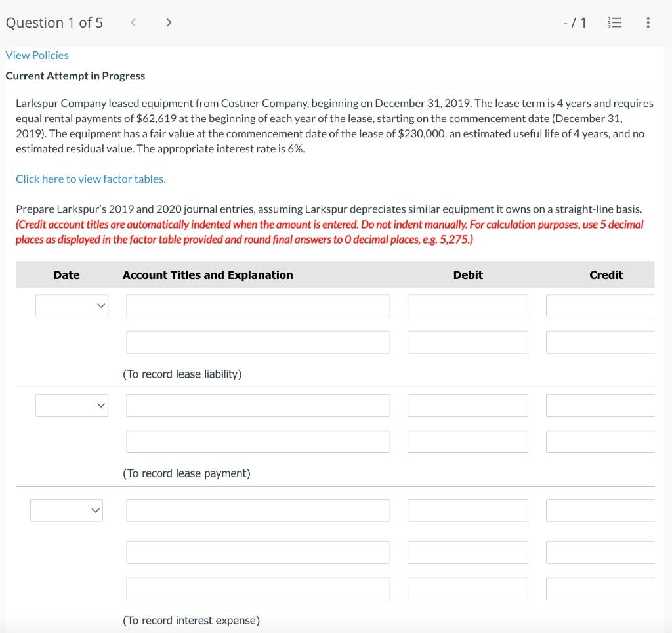Select third debit field for interest expense entry
This screenshot has height=633, width=672.
click(x=468, y=589)
